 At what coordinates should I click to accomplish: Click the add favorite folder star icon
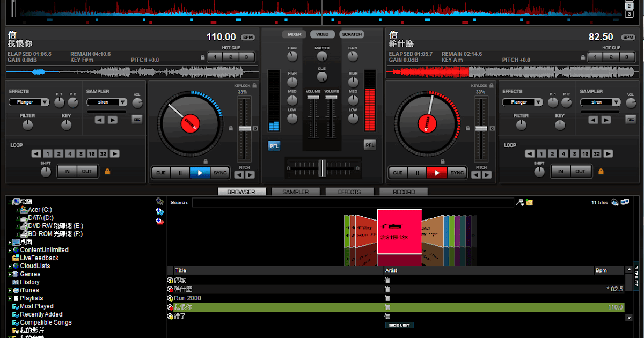click(x=159, y=201)
